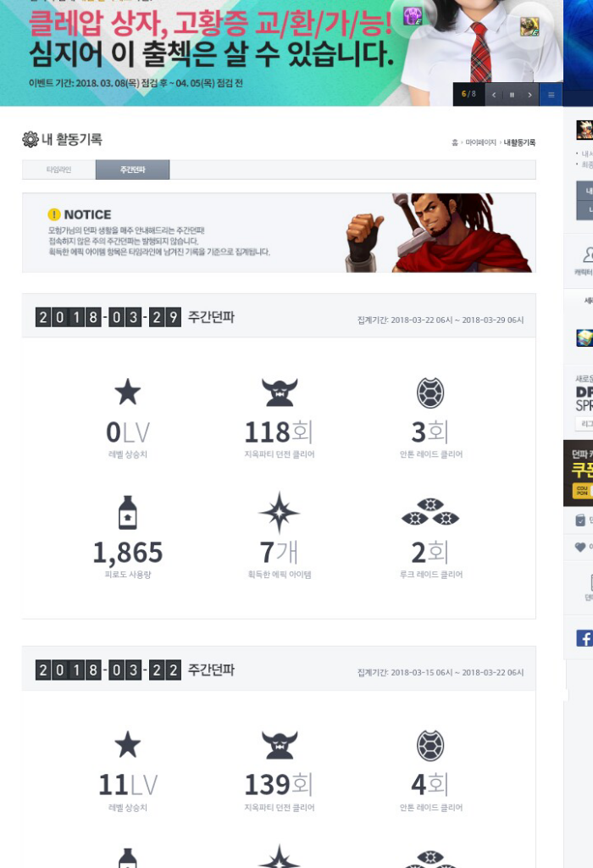Click the 홈 breadcrumb link
593x868 pixels.
click(455, 142)
